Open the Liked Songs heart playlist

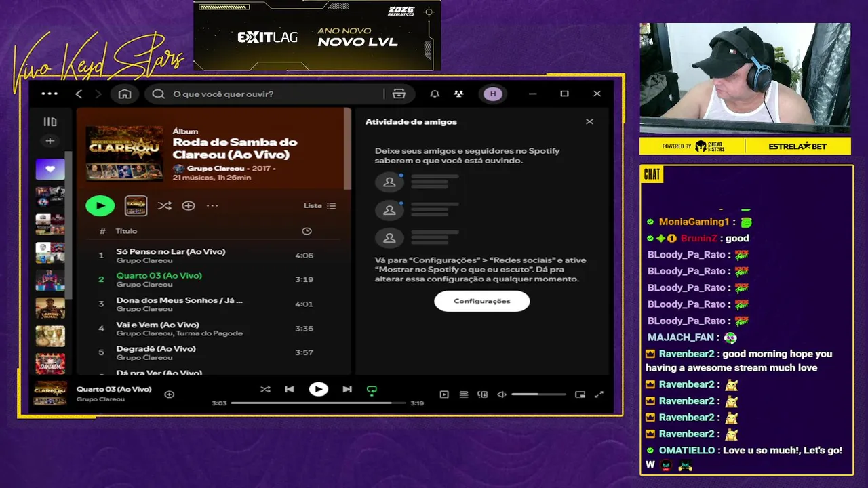pyautogui.click(x=50, y=169)
